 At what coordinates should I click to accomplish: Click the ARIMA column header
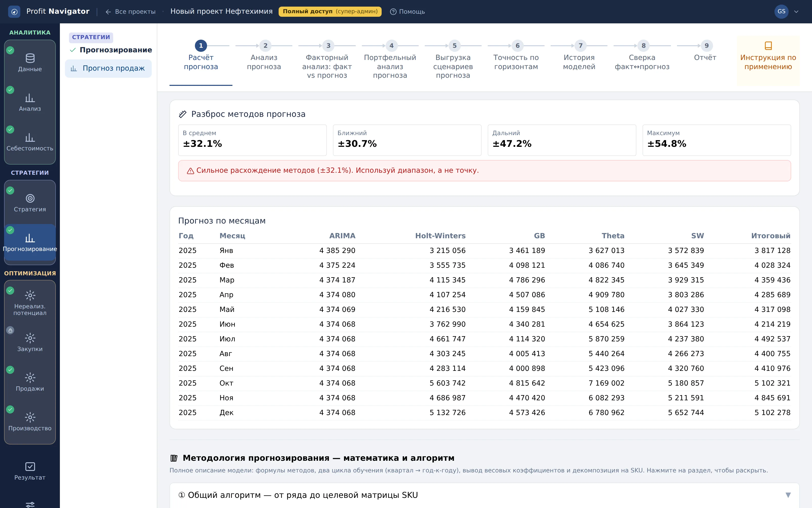342,236
